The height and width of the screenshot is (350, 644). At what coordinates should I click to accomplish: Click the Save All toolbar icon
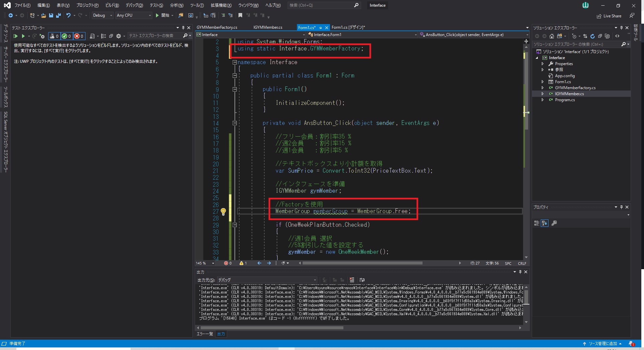pyautogui.click(x=58, y=15)
